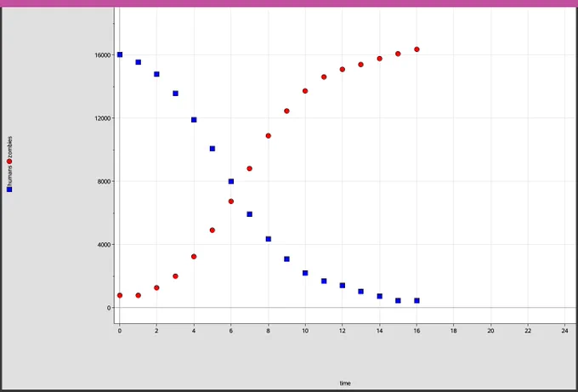Select the humans data point at time 2

pyautogui.click(x=156, y=74)
